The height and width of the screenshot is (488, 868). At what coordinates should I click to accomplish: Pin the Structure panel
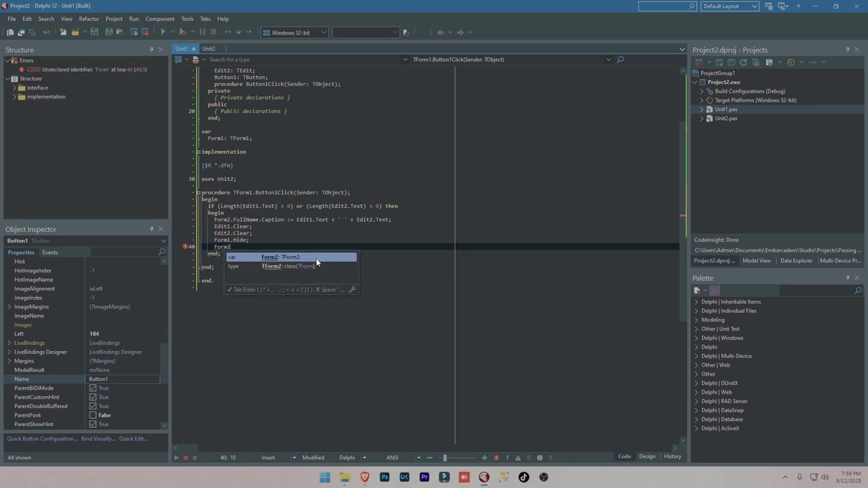[151, 49]
